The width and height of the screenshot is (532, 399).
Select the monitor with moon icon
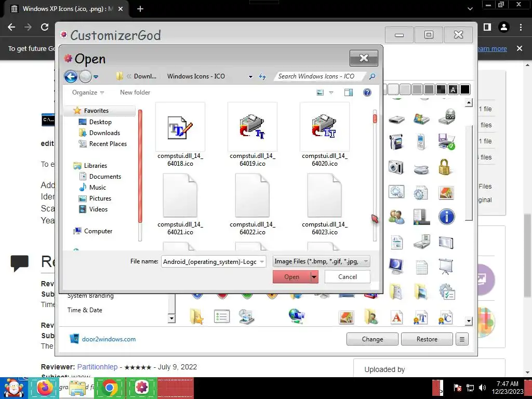pyautogui.click(x=396, y=267)
